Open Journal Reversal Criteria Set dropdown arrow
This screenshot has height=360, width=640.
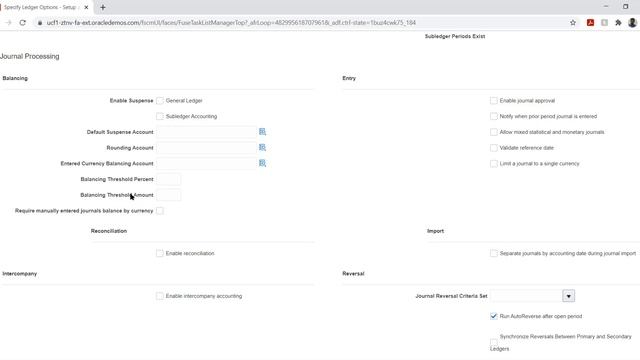[x=569, y=296]
